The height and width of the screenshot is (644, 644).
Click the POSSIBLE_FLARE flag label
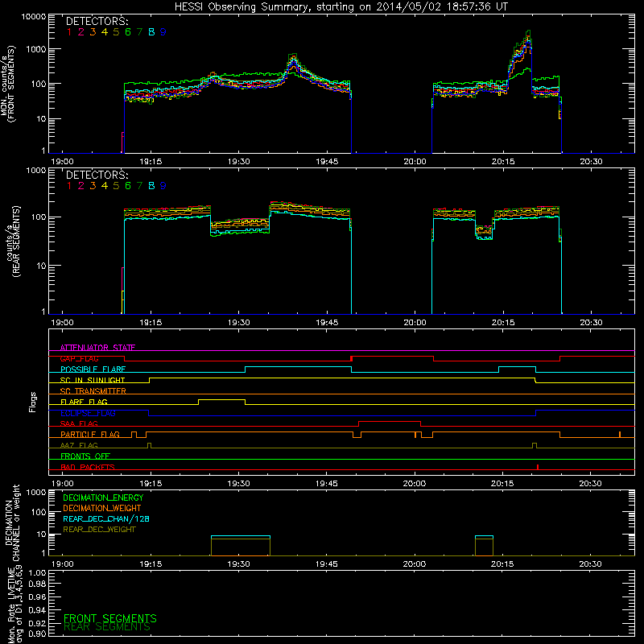point(93,369)
